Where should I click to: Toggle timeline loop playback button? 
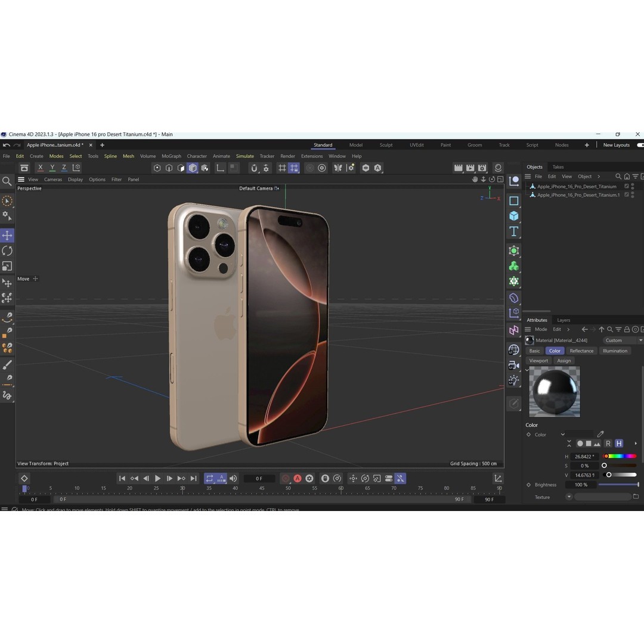[x=209, y=478]
